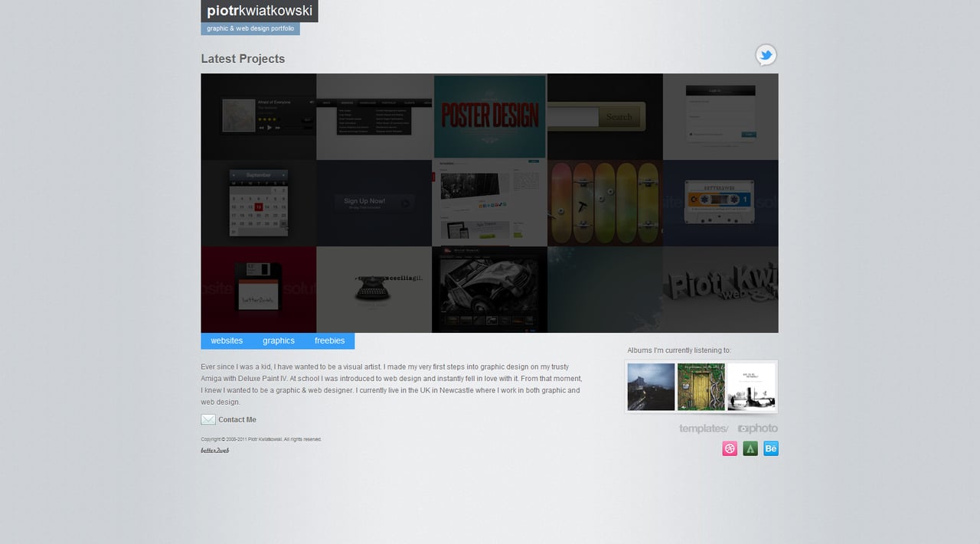This screenshot has width=980, height=544.
Task: Open the pink Dribbble icon
Action: click(729, 448)
